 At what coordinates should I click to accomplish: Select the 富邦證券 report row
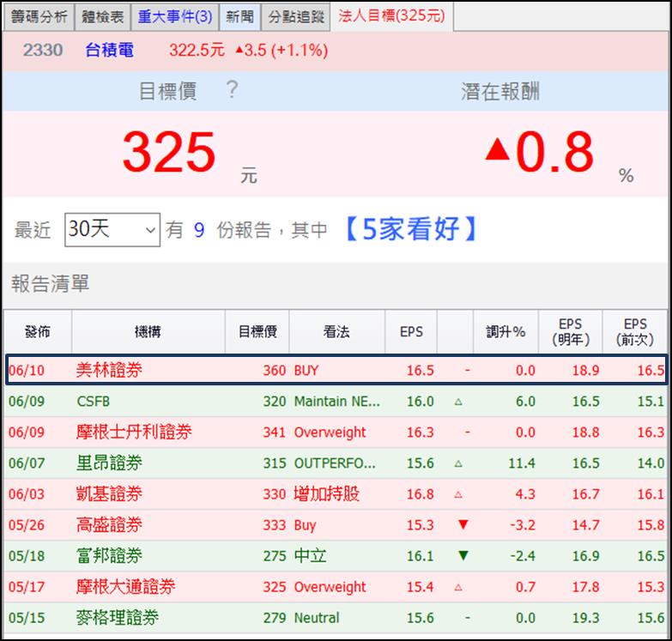[336, 556]
